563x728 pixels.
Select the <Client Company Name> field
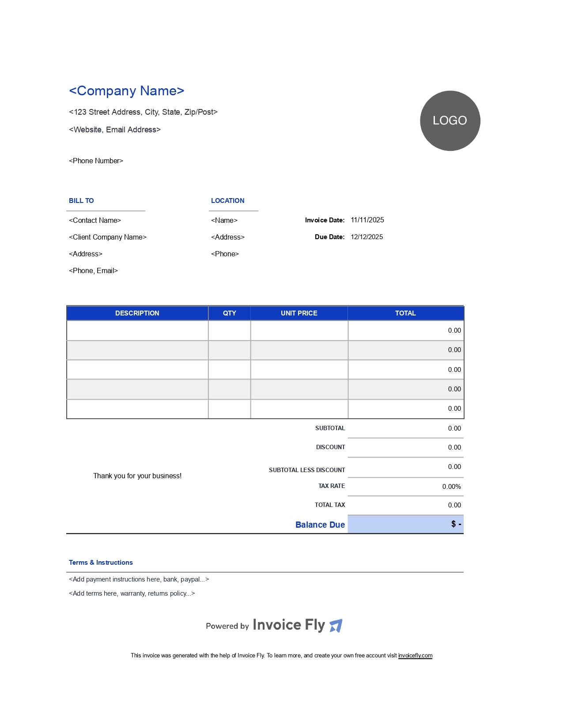click(107, 237)
